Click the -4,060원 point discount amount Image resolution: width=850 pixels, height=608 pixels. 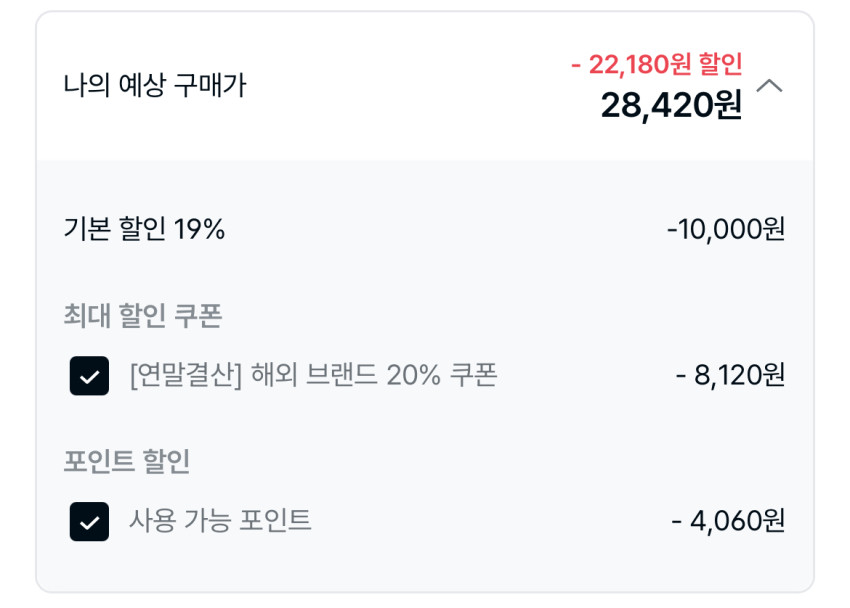[728, 521]
